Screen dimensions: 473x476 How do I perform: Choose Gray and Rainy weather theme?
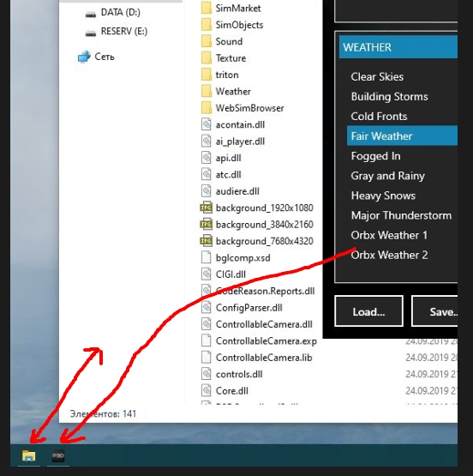tap(388, 176)
